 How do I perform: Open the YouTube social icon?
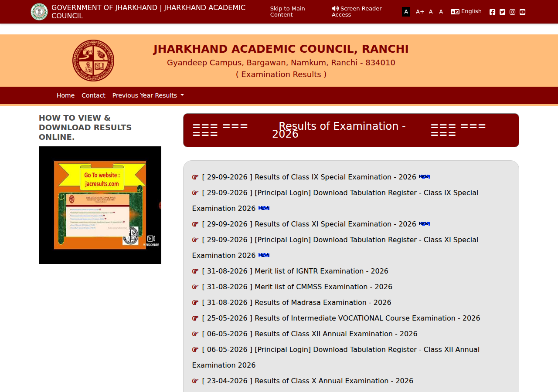click(x=522, y=12)
